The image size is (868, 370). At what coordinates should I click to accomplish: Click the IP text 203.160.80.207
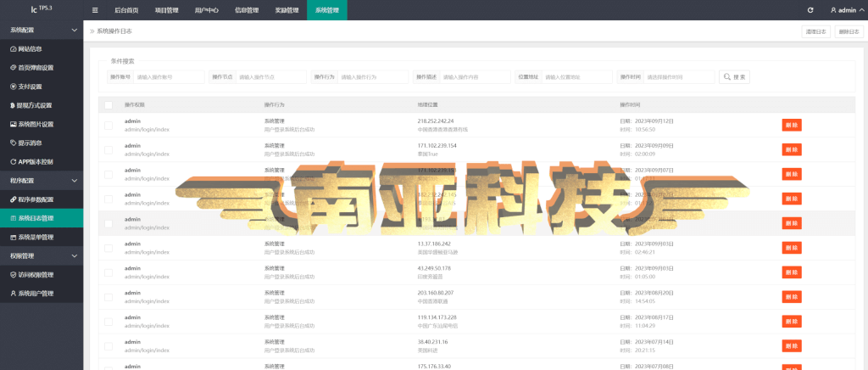click(x=436, y=293)
